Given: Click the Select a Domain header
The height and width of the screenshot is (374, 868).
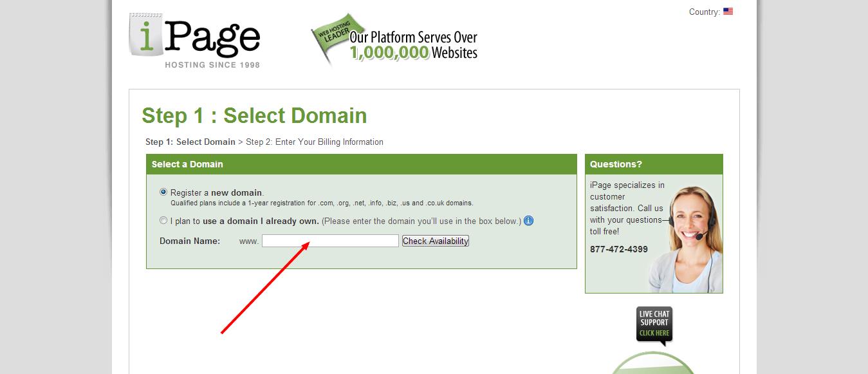Looking at the screenshot, I should tap(362, 164).
